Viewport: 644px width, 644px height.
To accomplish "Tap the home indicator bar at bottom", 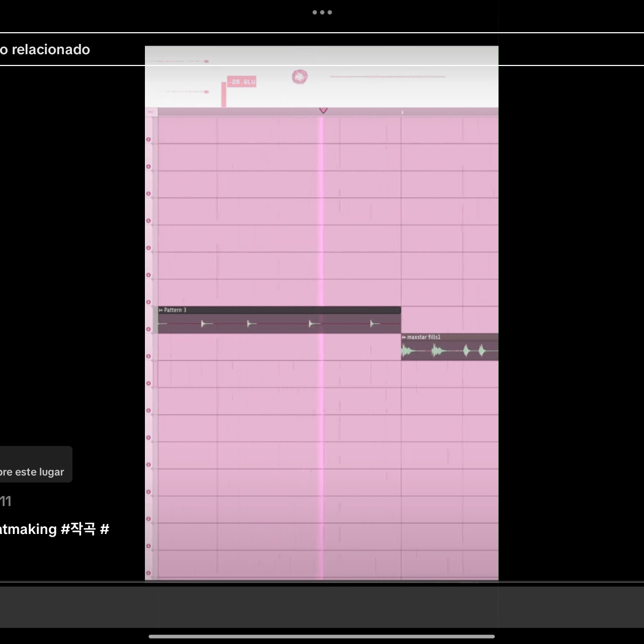I will point(322,636).
